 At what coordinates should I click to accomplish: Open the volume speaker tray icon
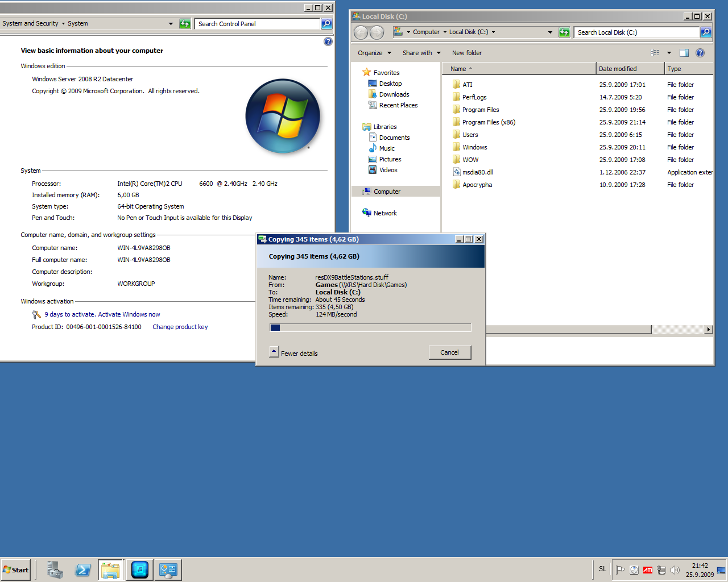tap(675, 570)
